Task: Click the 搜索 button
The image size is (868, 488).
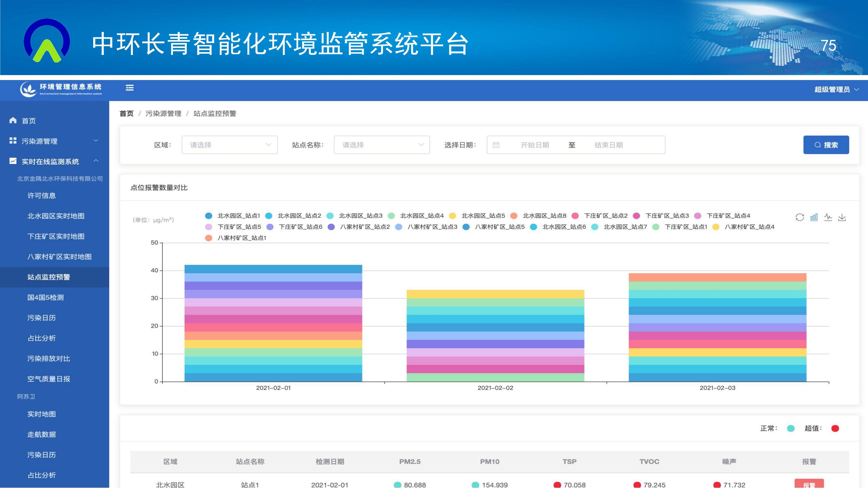Action: point(826,145)
